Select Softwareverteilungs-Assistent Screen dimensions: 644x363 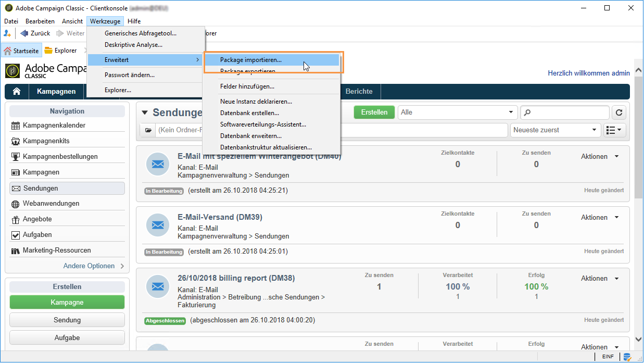[271, 124]
